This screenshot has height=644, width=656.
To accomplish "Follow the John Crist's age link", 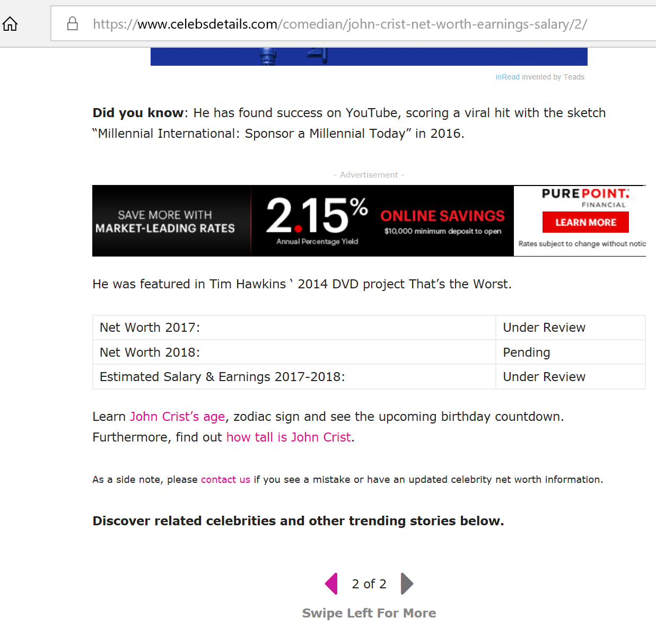I will (178, 417).
